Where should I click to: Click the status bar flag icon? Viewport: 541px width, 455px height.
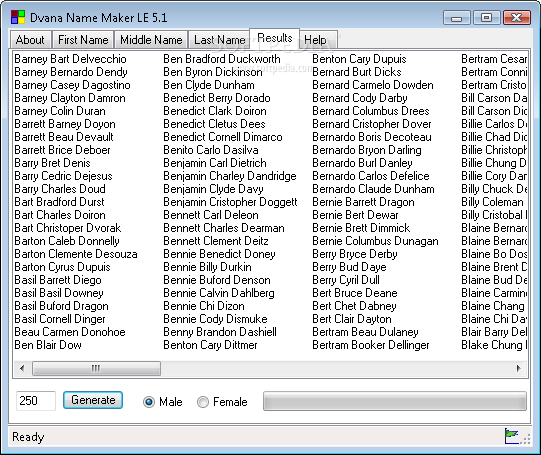coord(512,436)
